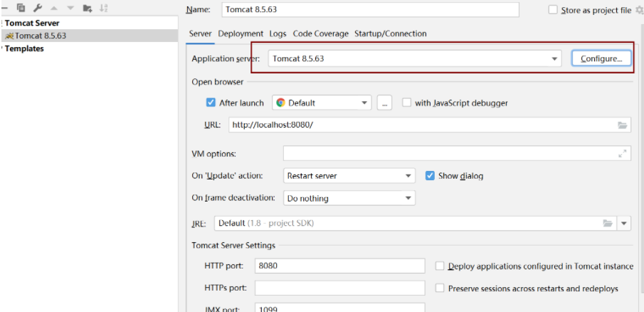The image size is (644, 312).
Task: Click the HTTP port input field
Action: 339,266
